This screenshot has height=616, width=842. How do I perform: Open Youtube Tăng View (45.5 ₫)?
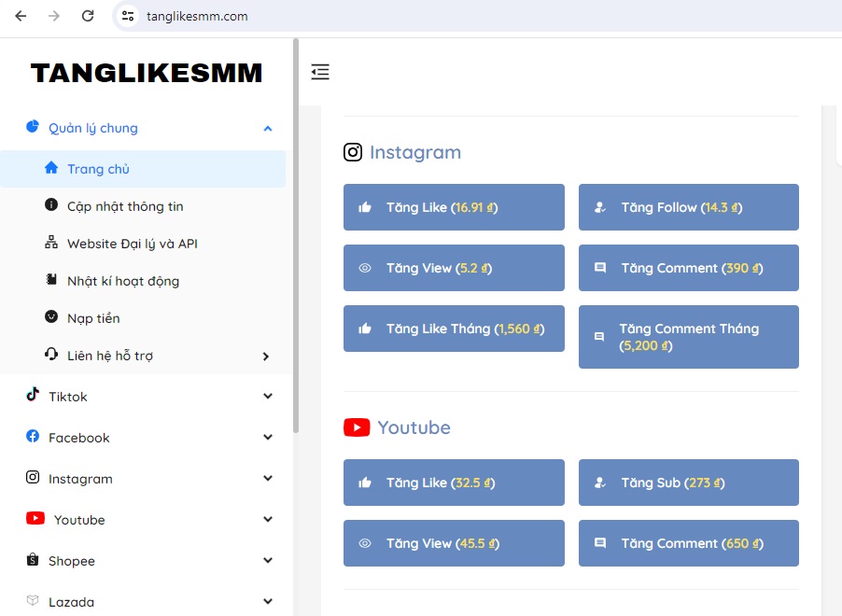click(454, 543)
